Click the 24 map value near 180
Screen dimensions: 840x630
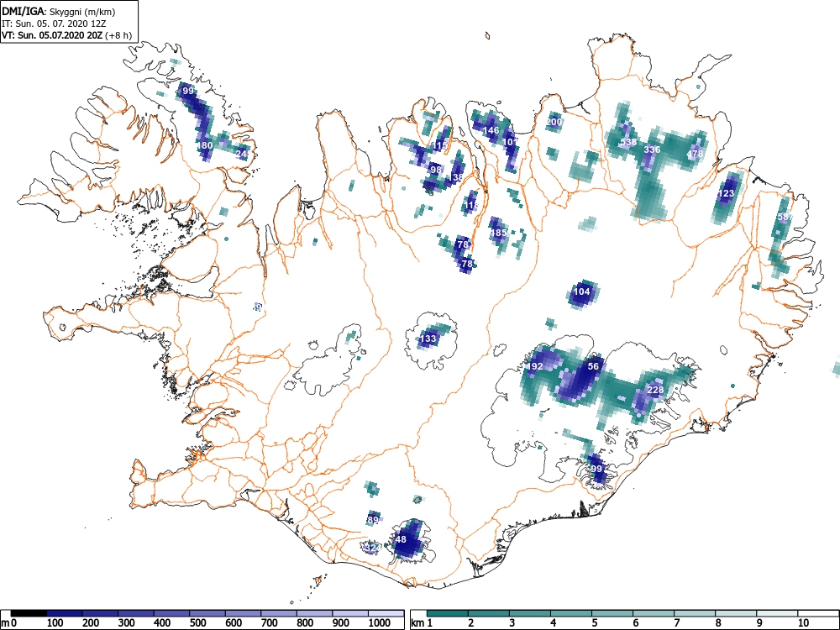pyautogui.click(x=242, y=154)
